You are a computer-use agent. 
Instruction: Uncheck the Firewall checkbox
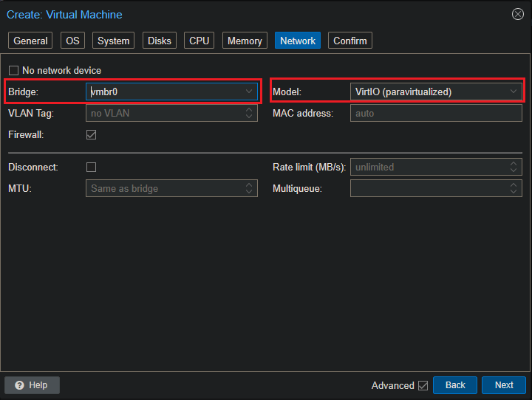92,135
